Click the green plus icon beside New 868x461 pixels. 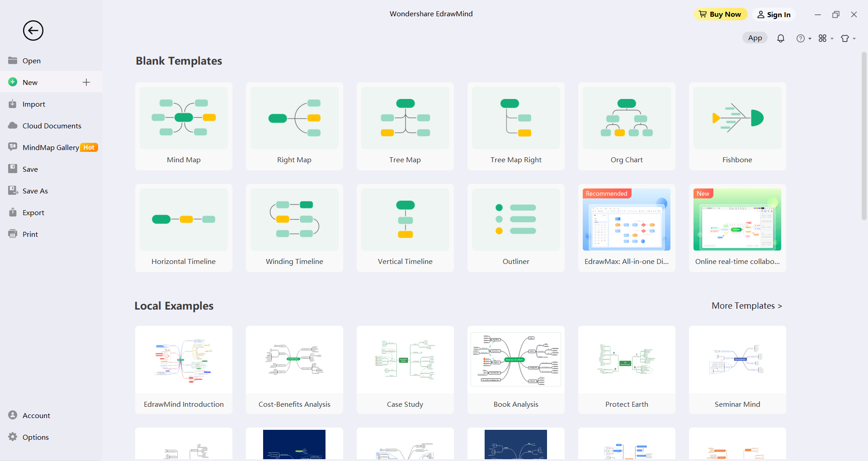[x=13, y=82]
